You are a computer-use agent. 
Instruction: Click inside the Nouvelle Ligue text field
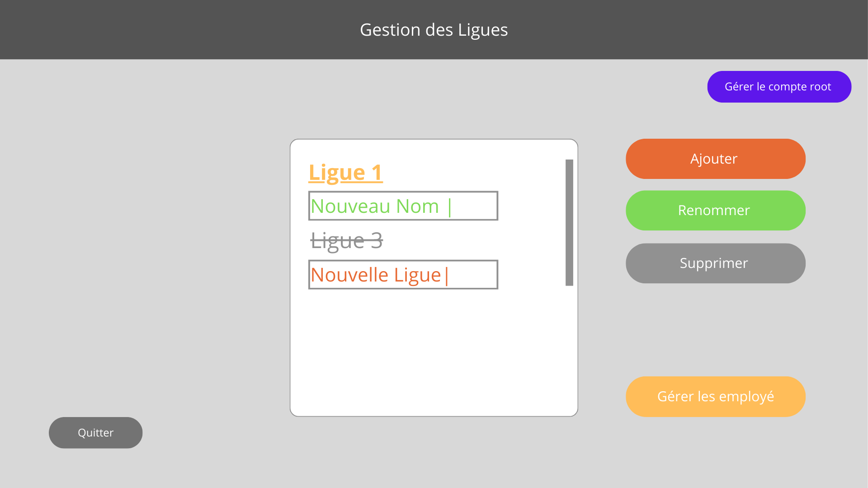tap(402, 274)
